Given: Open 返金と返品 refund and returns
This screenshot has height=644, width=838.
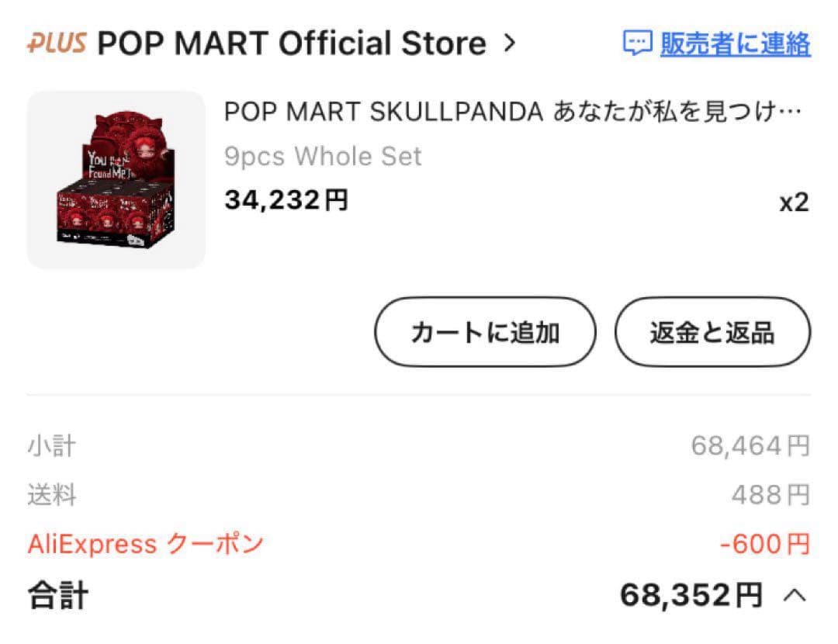Looking at the screenshot, I should pyautogui.click(x=712, y=332).
